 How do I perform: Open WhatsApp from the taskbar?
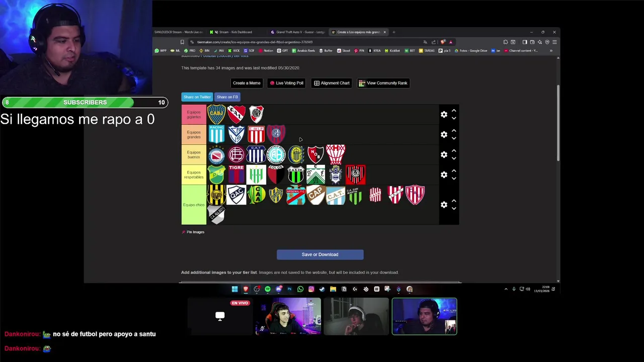click(300, 289)
